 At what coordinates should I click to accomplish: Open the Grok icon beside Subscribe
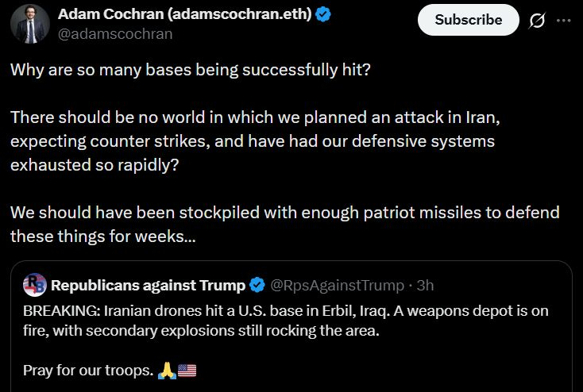538,20
